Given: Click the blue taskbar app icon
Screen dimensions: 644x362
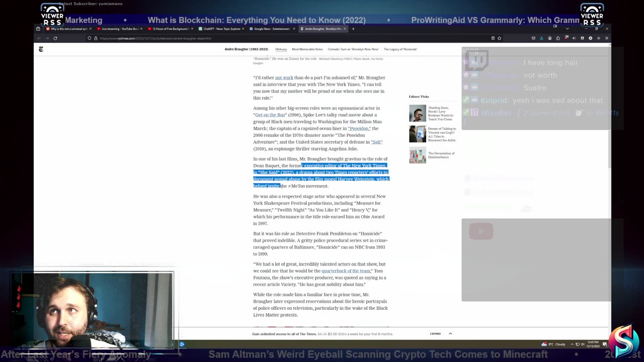Looking at the screenshot, I should point(182,344).
